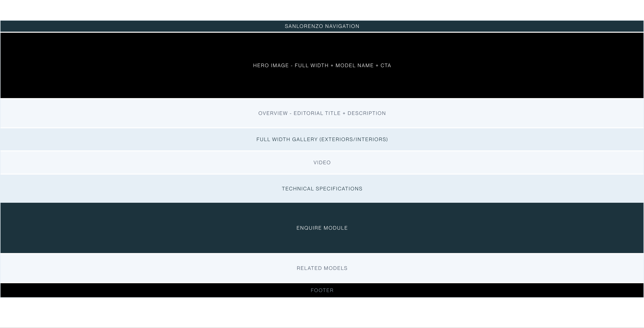
Task: Click the Hero Image full width block
Action: pyautogui.click(x=322, y=65)
